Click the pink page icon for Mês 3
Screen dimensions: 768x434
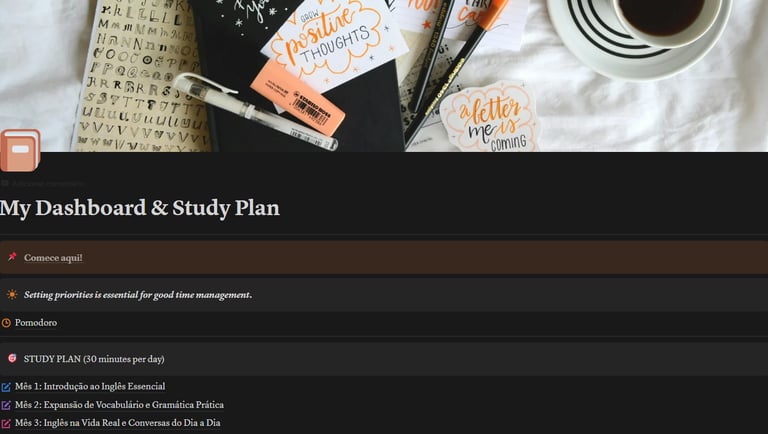tap(6, 423)
